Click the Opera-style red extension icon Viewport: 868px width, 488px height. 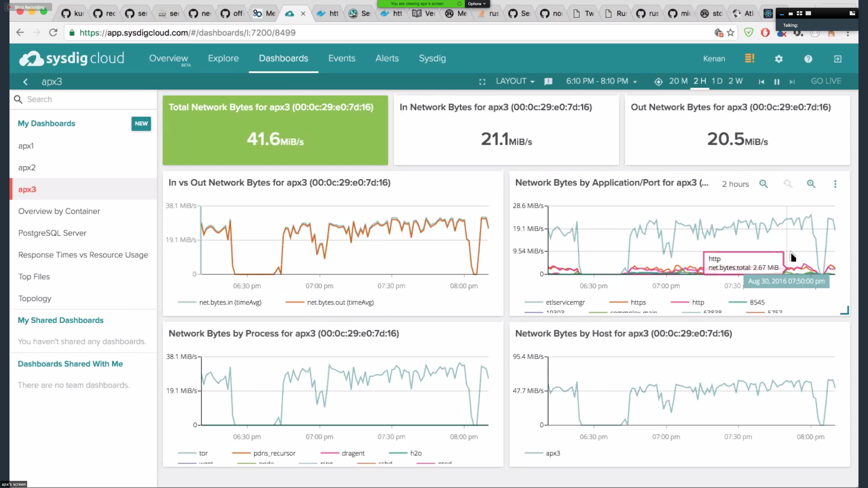[765, 33]
